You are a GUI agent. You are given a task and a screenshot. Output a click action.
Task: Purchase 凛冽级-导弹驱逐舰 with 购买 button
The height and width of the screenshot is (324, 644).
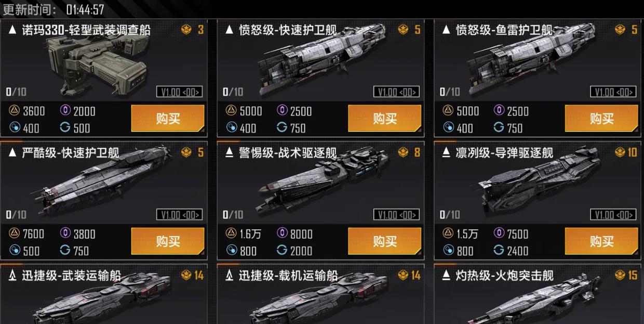(x=601, y=241)
